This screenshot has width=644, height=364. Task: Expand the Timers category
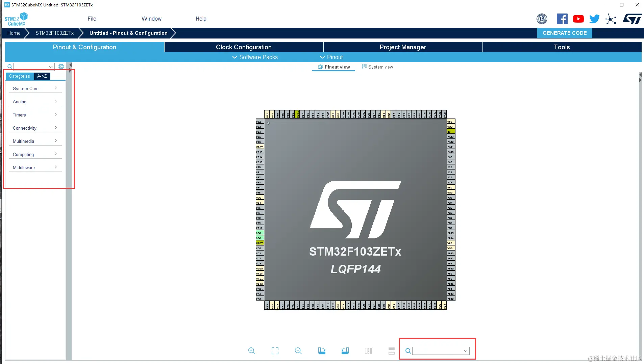click(x=35, y=115)
